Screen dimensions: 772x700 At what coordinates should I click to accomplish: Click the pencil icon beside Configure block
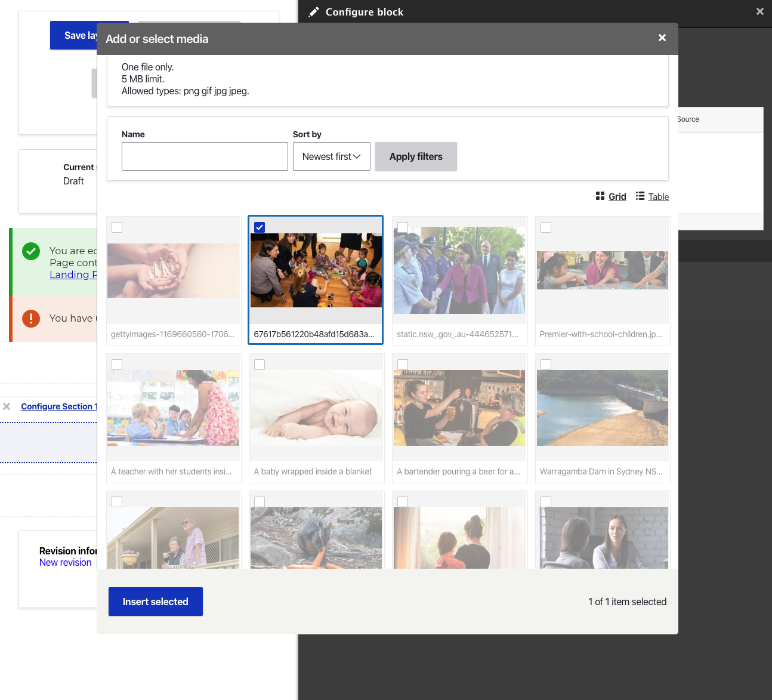point(314,12)
